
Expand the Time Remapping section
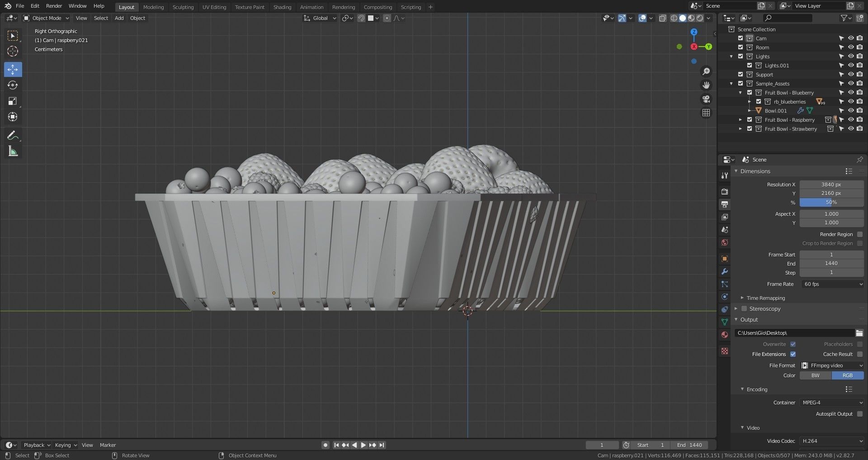pos(765,298)
